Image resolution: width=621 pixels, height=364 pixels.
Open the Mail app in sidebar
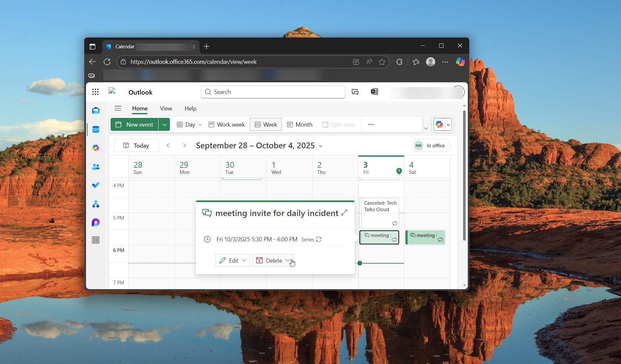point(96,111)
